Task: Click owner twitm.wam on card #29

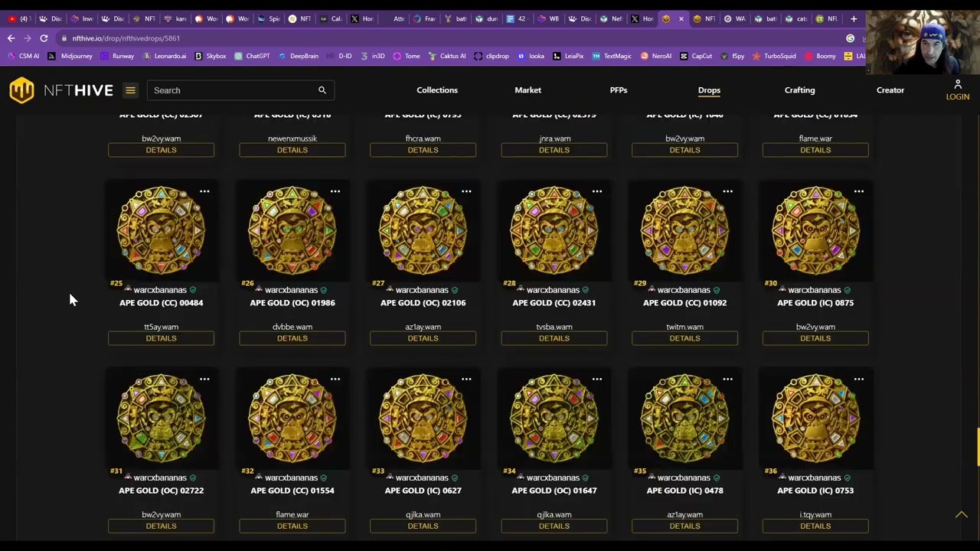Action: click(684, 327)
